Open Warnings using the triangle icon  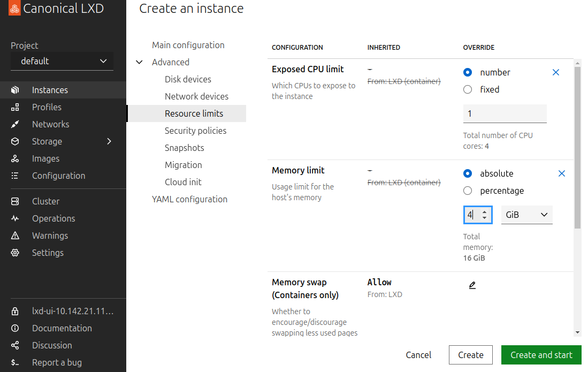(x=15, y=236)
